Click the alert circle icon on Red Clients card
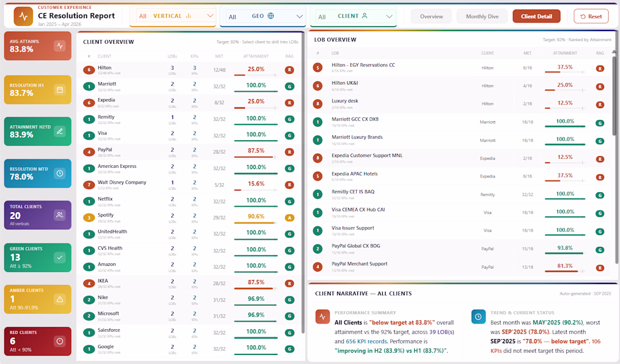The image size is (620, 364). [x=60, y=341]
